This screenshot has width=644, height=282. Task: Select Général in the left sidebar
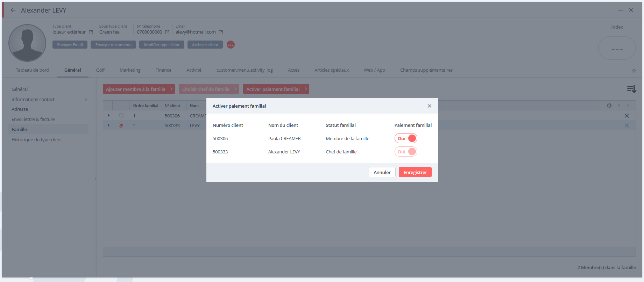(20, 89)
